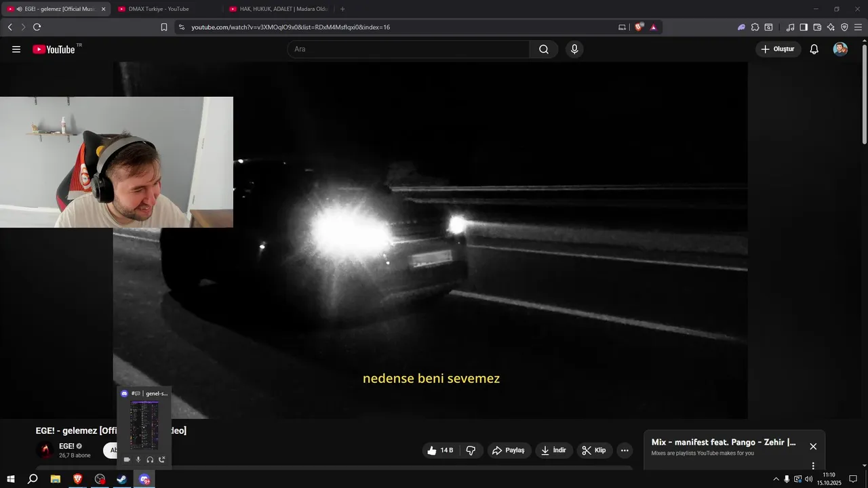The height and width of the screenshot is (488, 868).
Task: Open the OBS Studio taskbar icon
Action: (100, 479)
